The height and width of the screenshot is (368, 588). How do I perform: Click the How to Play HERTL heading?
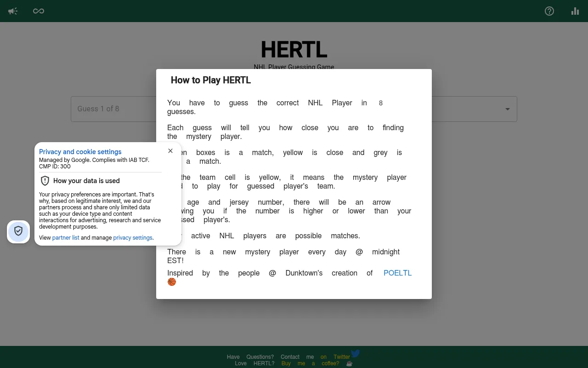click(x=211, y=80)
